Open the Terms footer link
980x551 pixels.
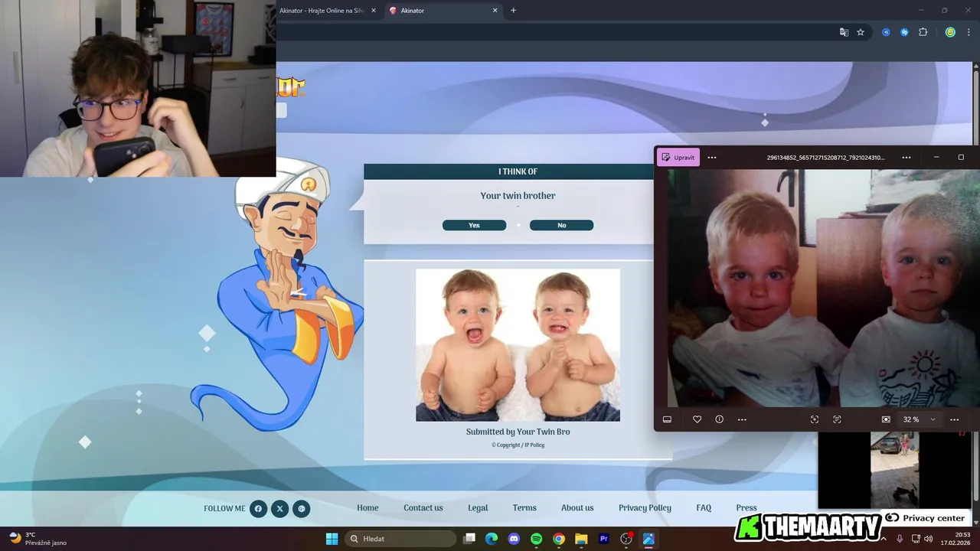click(524, 508)
